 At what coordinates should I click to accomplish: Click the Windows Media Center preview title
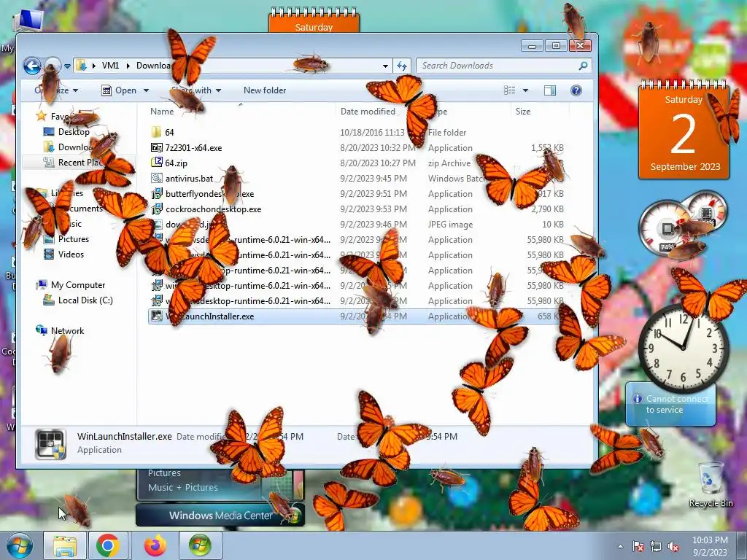(x=220, y=516)
